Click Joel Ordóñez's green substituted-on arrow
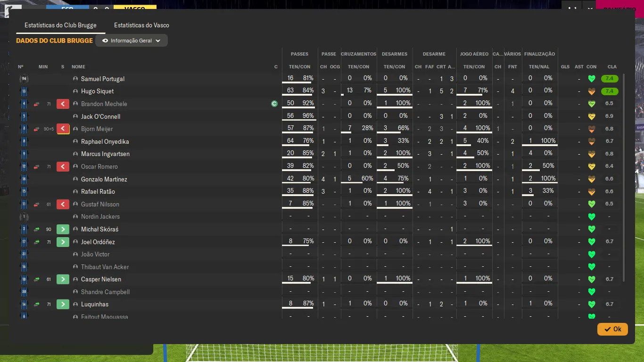This screenshot has height=362, width=644. tap(63, 242)
